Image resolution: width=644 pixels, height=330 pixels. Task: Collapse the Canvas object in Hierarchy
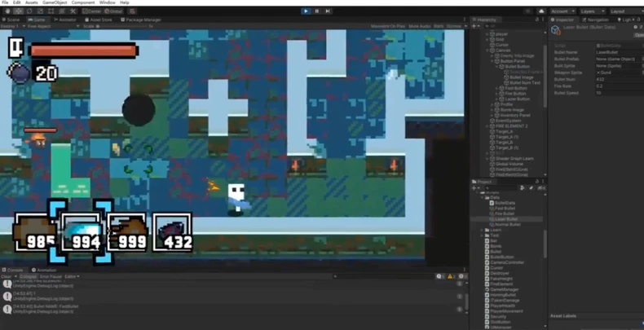pyautogui.click(x=487, y=51)
